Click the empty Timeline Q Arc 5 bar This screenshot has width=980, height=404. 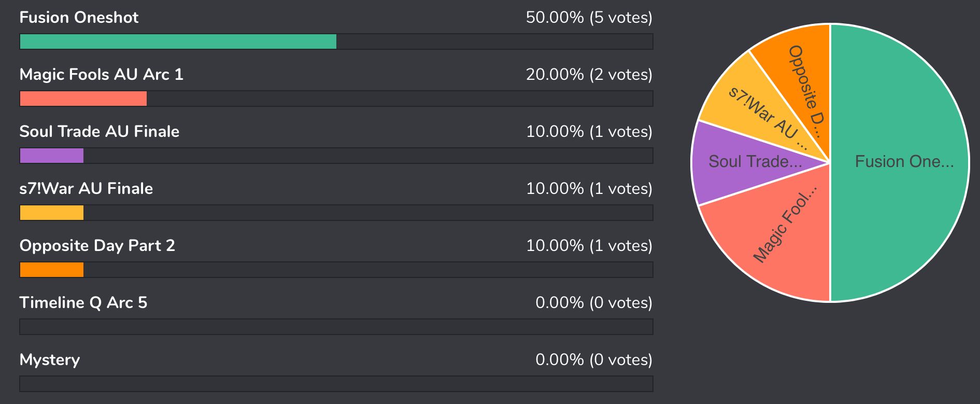(336, 327)
